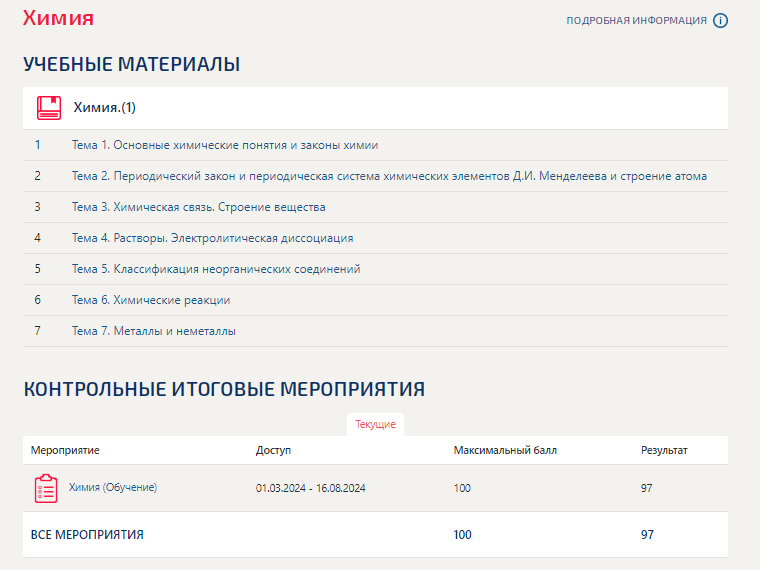Select the ВСЕ МЕРОПРИЯТИЯ summary row

click(x=375, y=535)
